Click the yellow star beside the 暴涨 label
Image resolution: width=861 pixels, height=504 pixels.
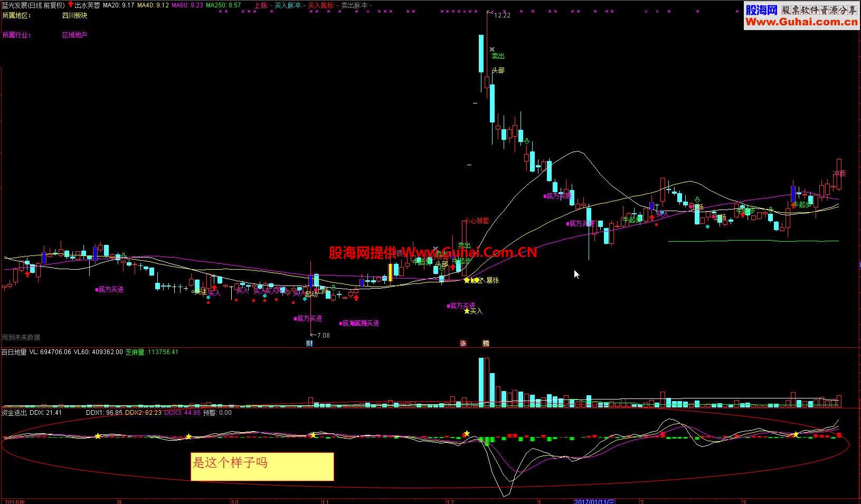click(467, 280)
